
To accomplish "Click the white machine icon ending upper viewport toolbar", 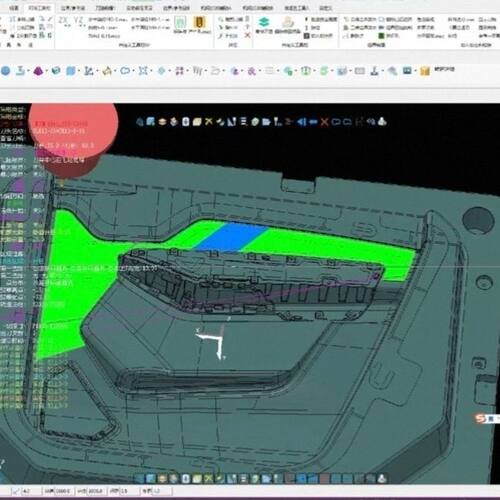I will [x=382, y=122].
